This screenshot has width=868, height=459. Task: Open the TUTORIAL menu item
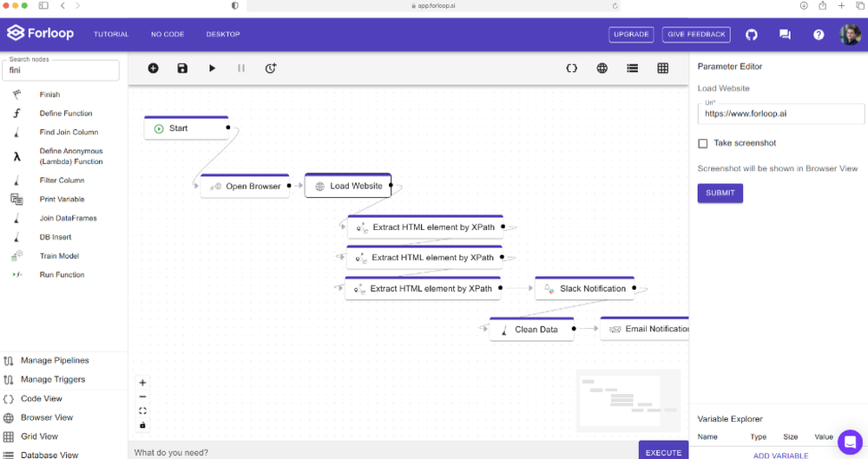[x=111, y=35]
